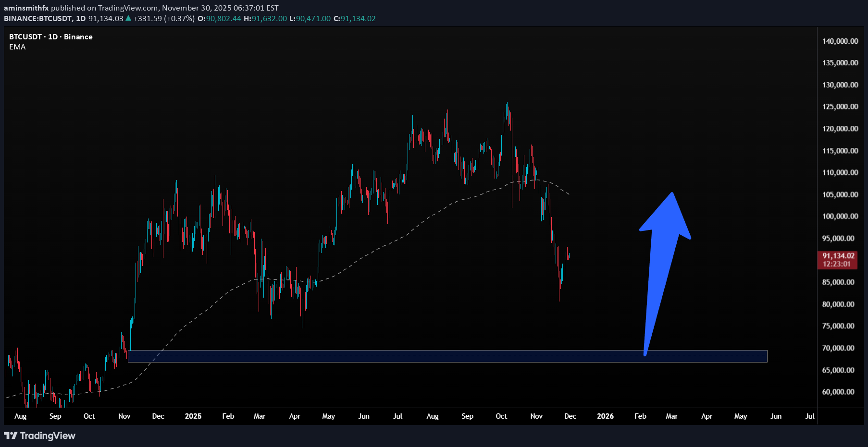Image resolution: width=868 pixels, height=447 pixels.
Task: Click the open value O:90,802.44
Action: tap(219, 19)
